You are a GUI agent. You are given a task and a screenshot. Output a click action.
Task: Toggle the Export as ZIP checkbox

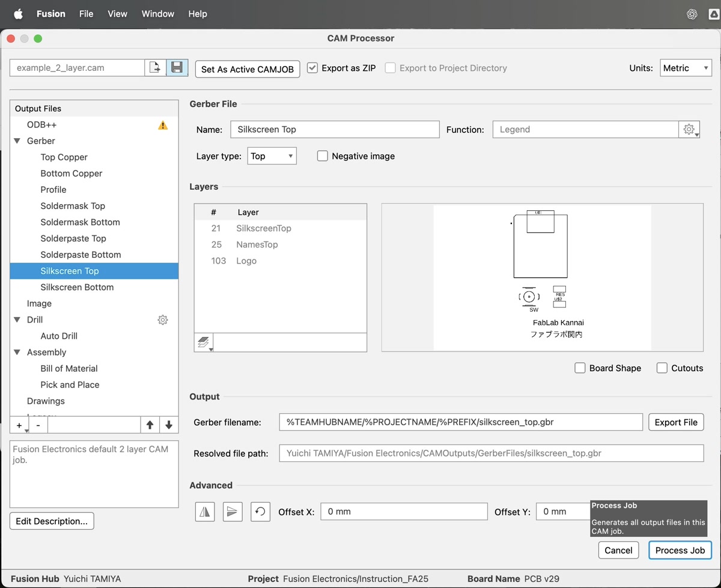pos(312,68)
